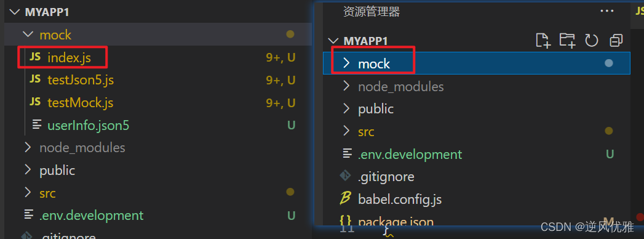Click the Babel icon next to babel.config.js
Screen dimensions: 644x239
[346, 200]
